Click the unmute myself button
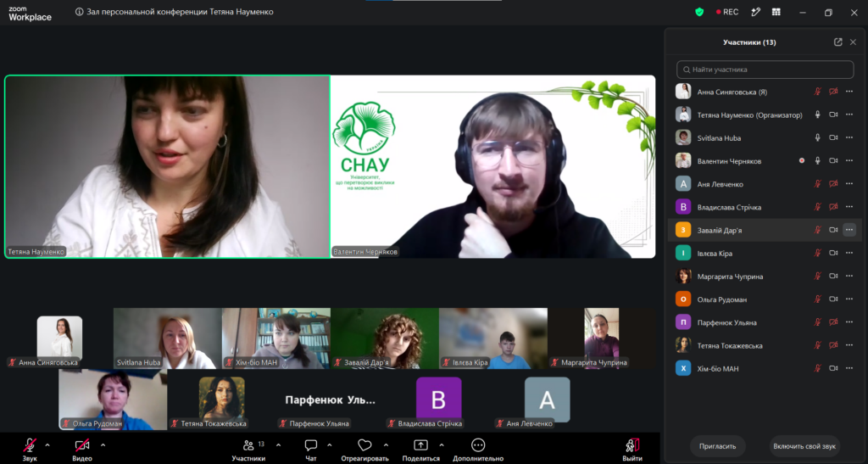 804,446
